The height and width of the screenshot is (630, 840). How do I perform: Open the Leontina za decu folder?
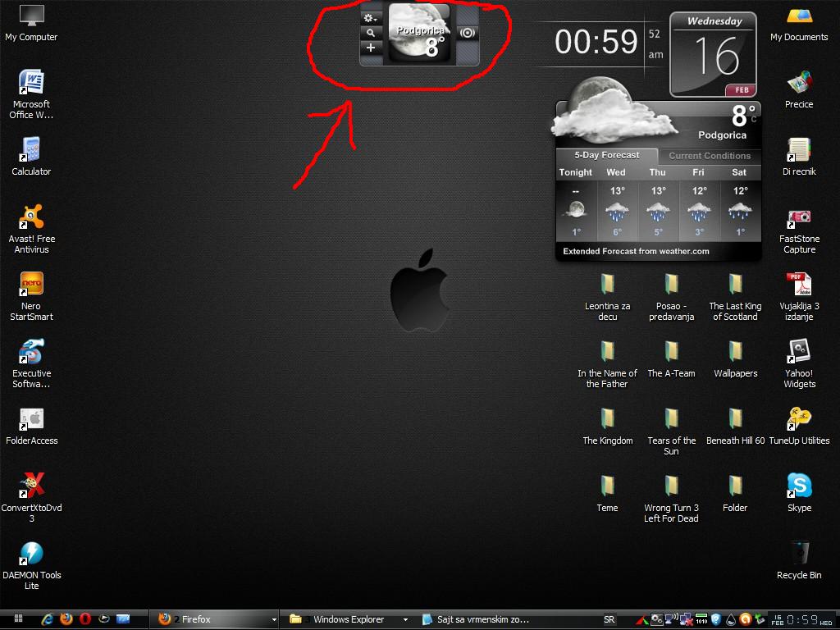[607, 296]
